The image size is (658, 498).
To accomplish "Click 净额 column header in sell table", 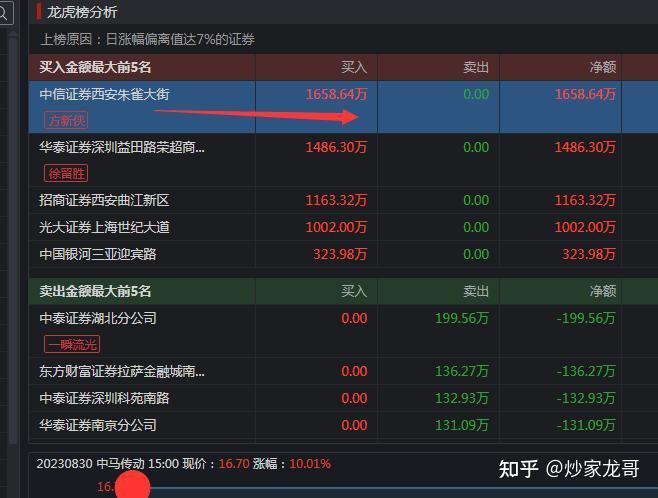I will (603, 291).
